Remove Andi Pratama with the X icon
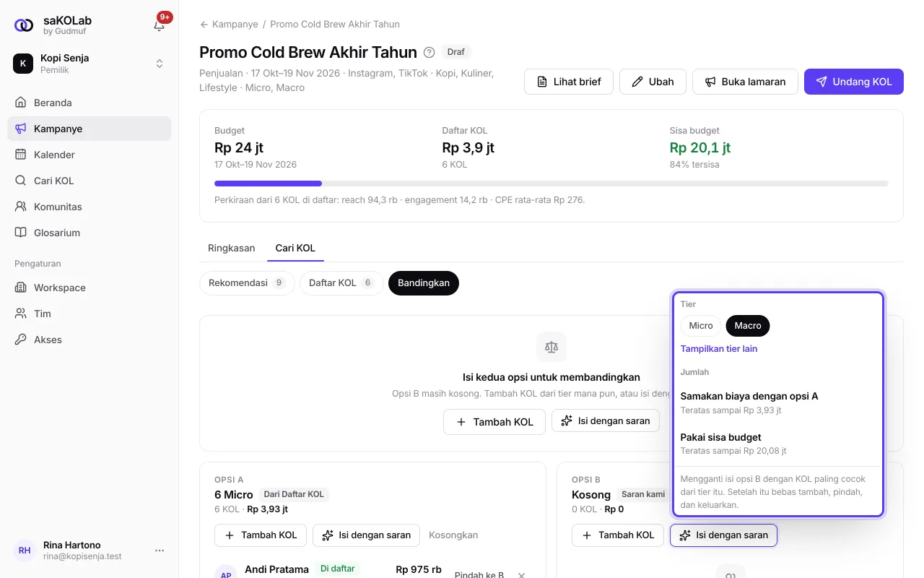This screenshot has height=578, width=924. (x=522, y=575)
